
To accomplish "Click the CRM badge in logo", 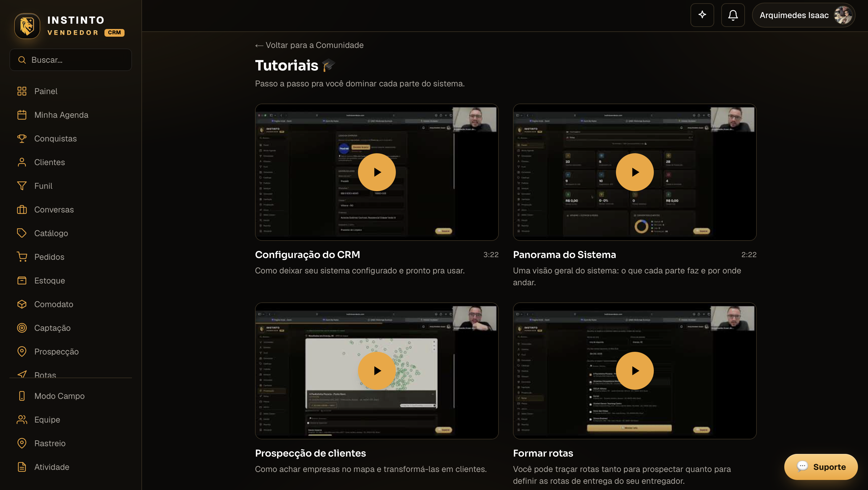I will tap(114, 33).
